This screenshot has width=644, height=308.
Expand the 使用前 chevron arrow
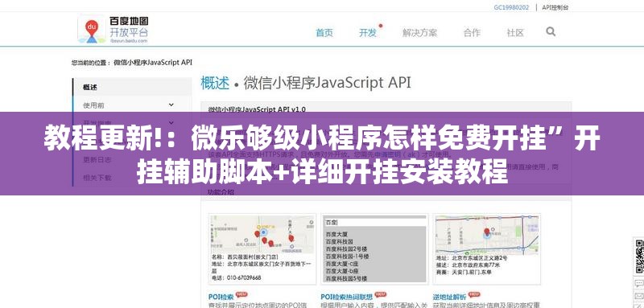point(171,105)
